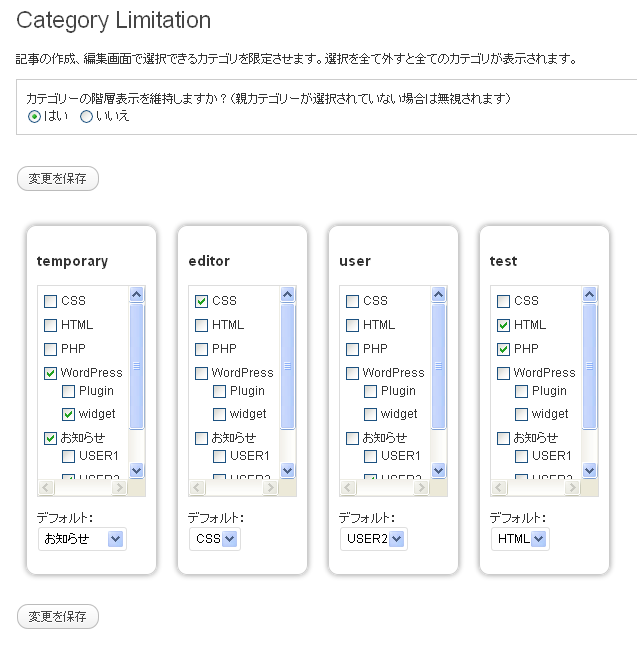This screenshot has width=637, height=648.
Task: Click bottom 変更を保存 button
Action: pyautogui.click(x=58, y=616)
